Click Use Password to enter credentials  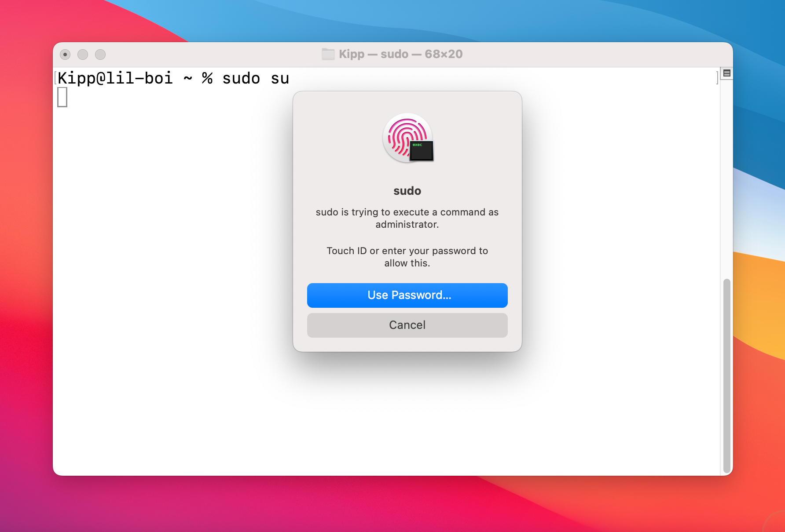click(407, 295)
